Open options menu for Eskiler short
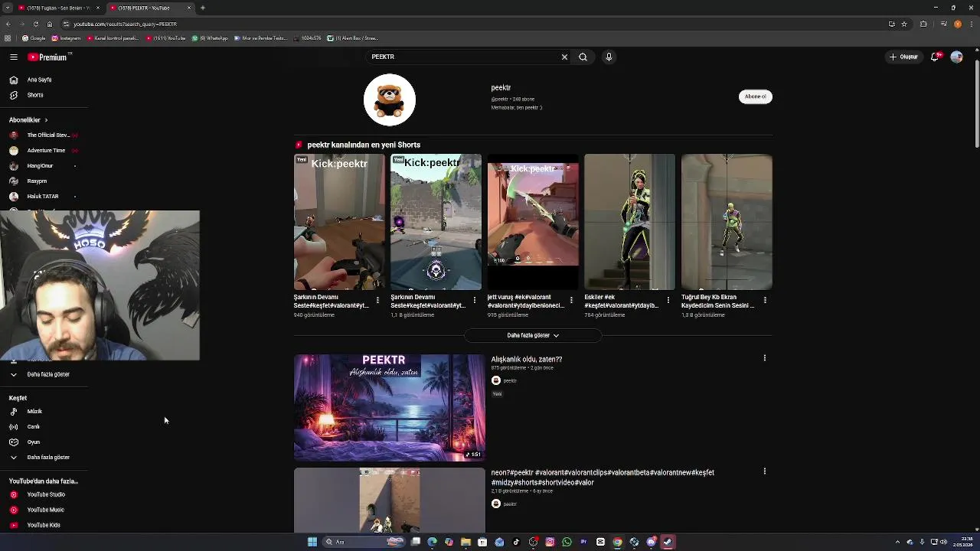Screen dimensions: 980x551 (668, 300)
